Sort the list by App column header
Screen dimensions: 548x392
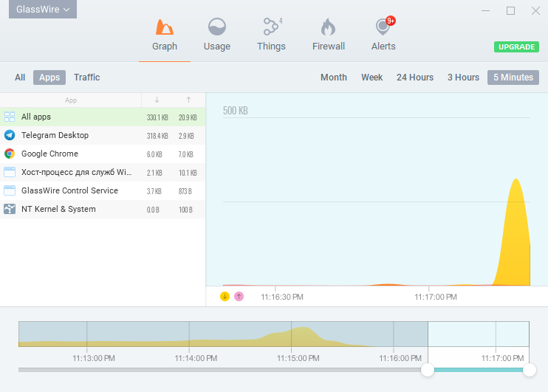(x=71, y=100)
